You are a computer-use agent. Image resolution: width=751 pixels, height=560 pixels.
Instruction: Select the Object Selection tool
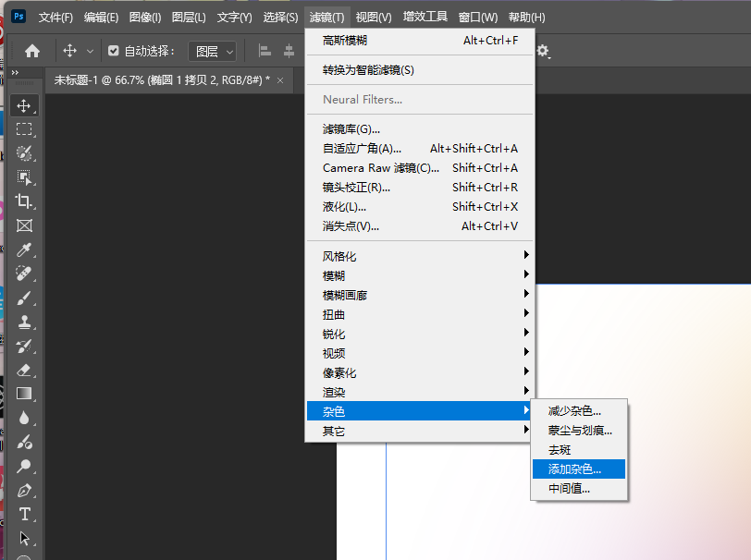[24, 177]
